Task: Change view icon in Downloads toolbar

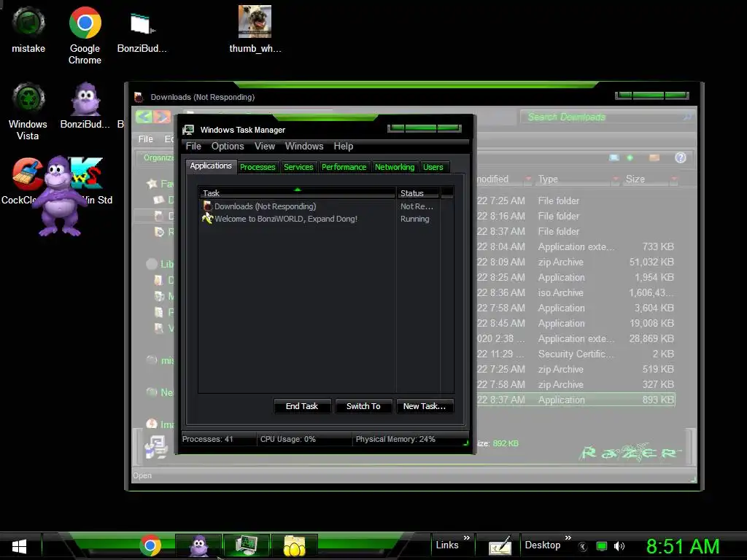Action: pos(614,157)
